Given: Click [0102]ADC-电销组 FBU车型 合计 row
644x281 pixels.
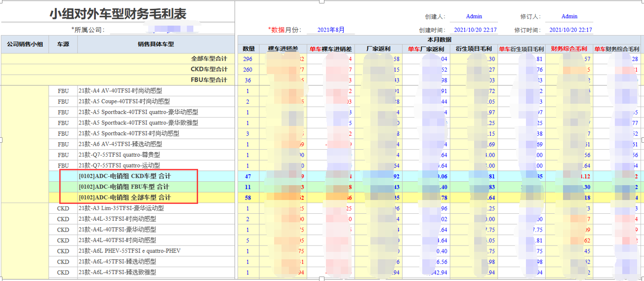Looking at the screenshot, I should pyautogui.click(x=124, y=187).
